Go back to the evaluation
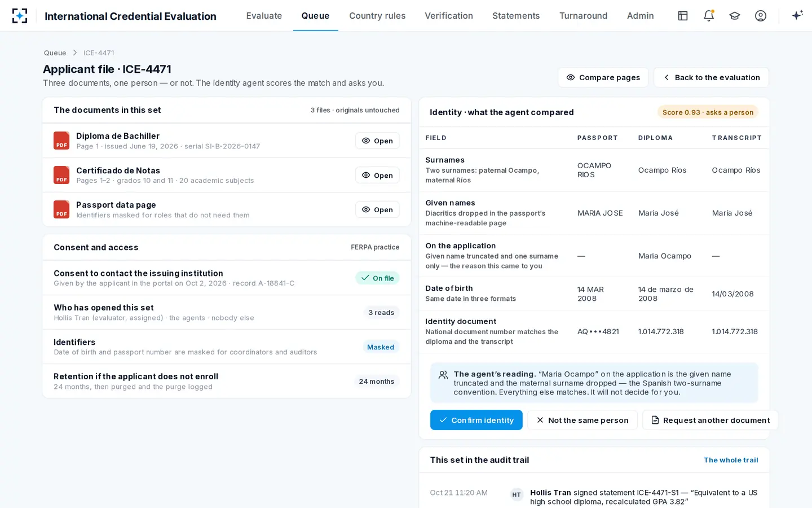Screen dimensions: 812x508 [x=711, y=77]
